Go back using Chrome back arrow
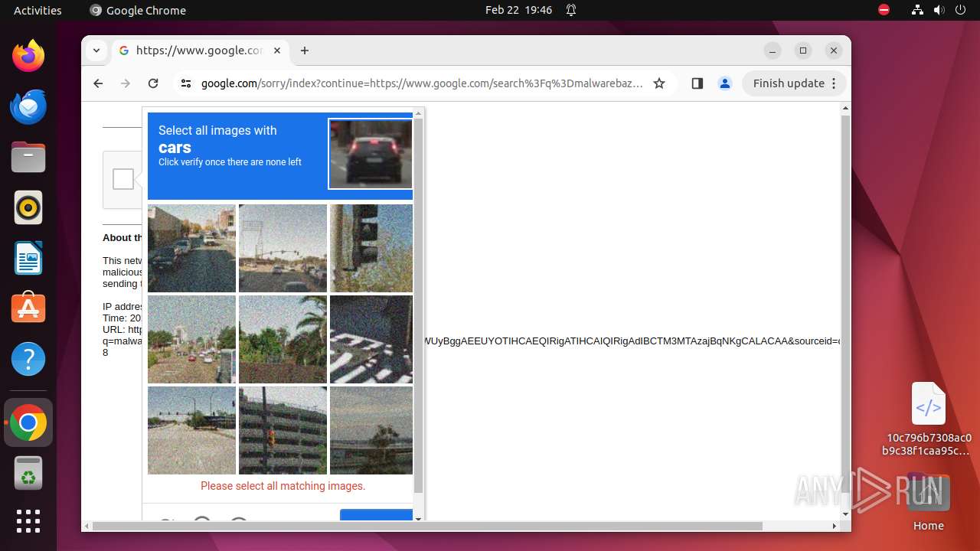The height and width of the screenshot is (551, 980). (98, 83)
